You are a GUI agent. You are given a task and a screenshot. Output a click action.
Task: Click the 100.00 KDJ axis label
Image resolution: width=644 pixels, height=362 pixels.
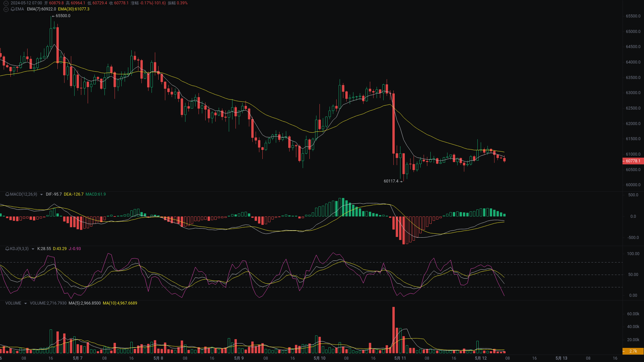tap(633, 254)
